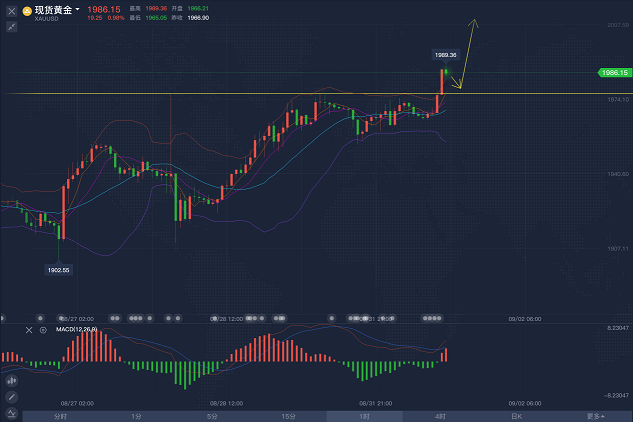Select the 5分 timeframe
633x422 pixels.
click(212, 415)
